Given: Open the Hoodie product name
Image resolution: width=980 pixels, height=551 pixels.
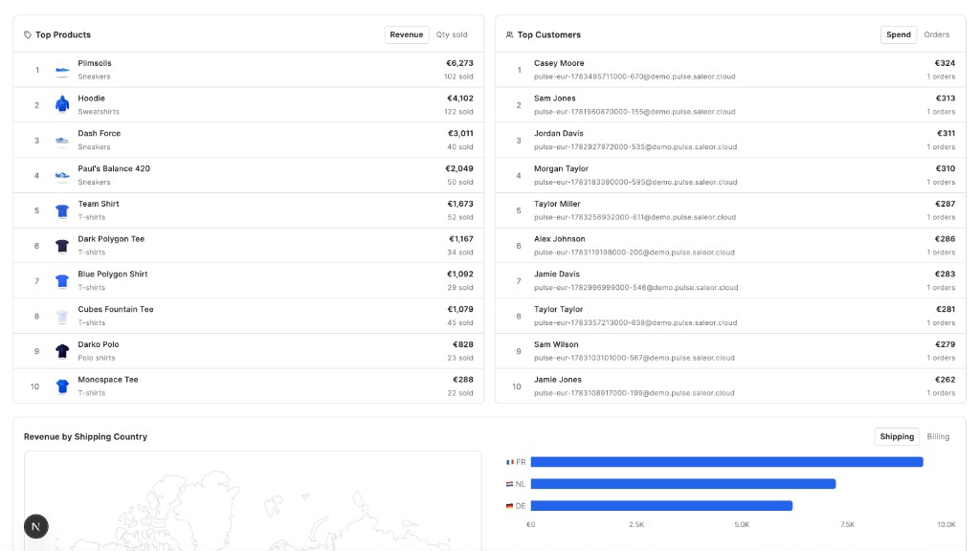Looking at the screenshot, I should pos(91,99).
